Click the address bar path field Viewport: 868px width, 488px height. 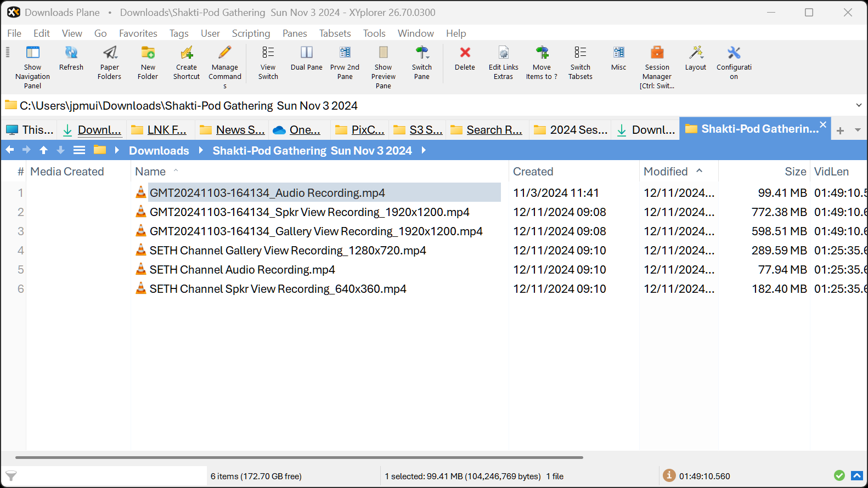tap(428, 105)
